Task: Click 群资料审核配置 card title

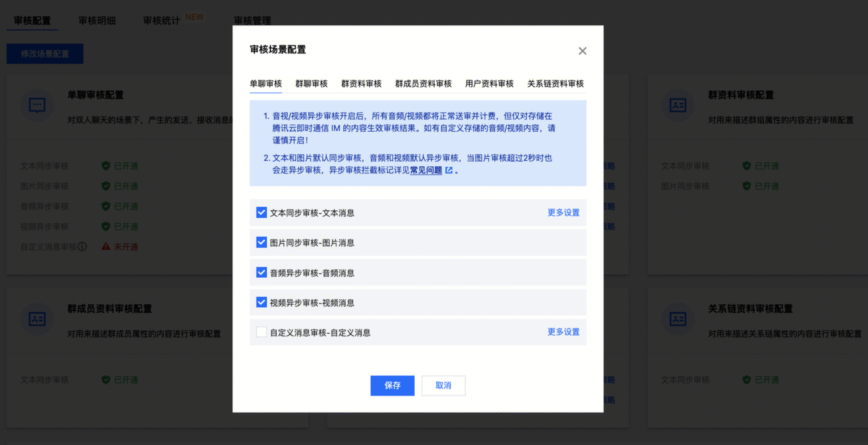Action: click(x=741, y=95)
